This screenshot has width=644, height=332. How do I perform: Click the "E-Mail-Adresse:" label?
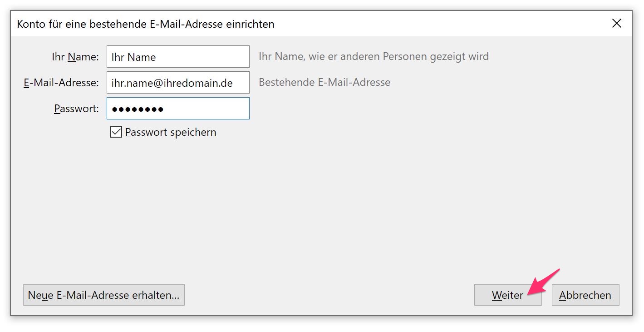[x=61, y=83]
